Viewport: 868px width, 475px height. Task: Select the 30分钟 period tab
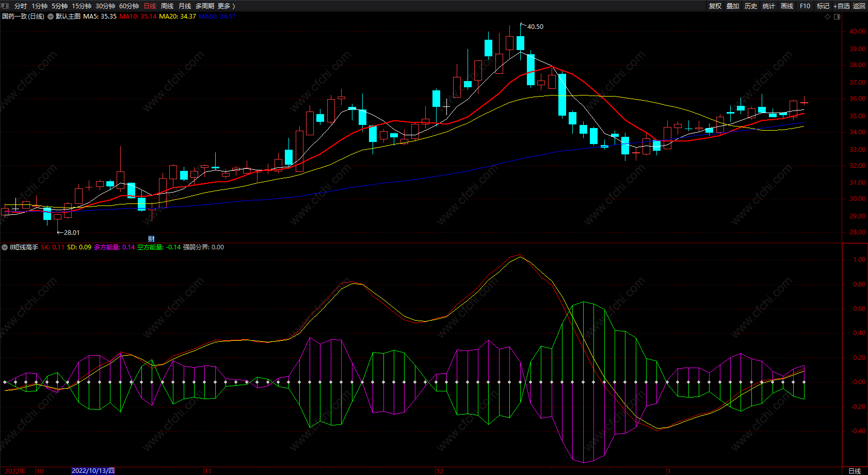pyautogui.click(x=105, y=6)
